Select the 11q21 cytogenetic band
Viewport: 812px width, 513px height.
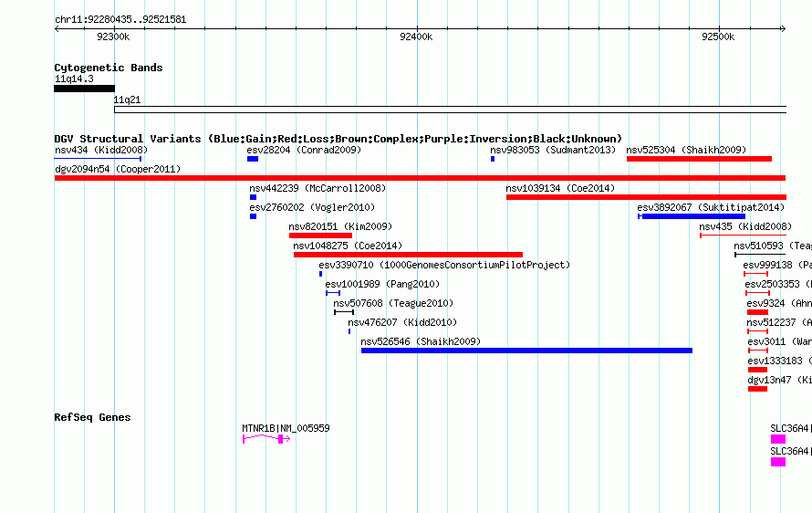450,110
